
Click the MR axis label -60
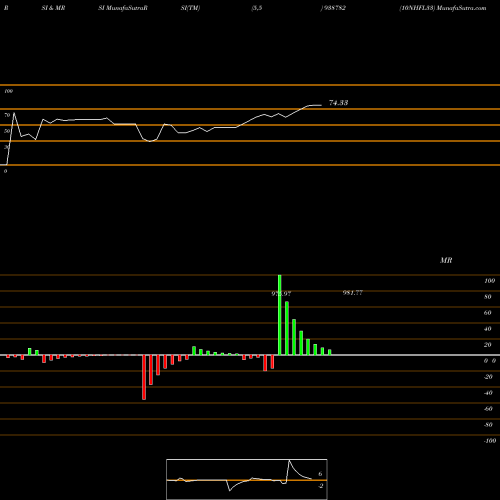pos(488,409)
